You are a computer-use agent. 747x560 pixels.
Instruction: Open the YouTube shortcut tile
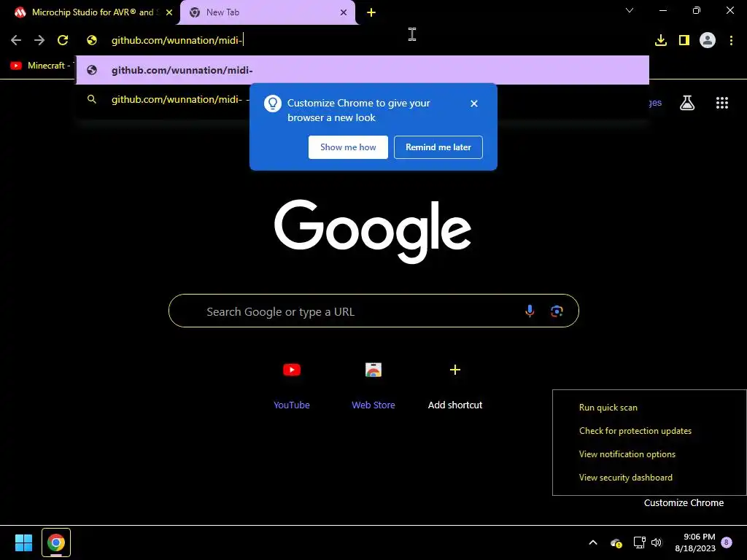(x=292, y=385)
